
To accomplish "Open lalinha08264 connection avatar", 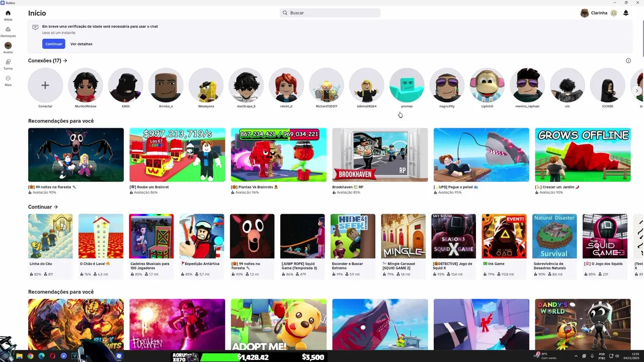I will [367, 85].
